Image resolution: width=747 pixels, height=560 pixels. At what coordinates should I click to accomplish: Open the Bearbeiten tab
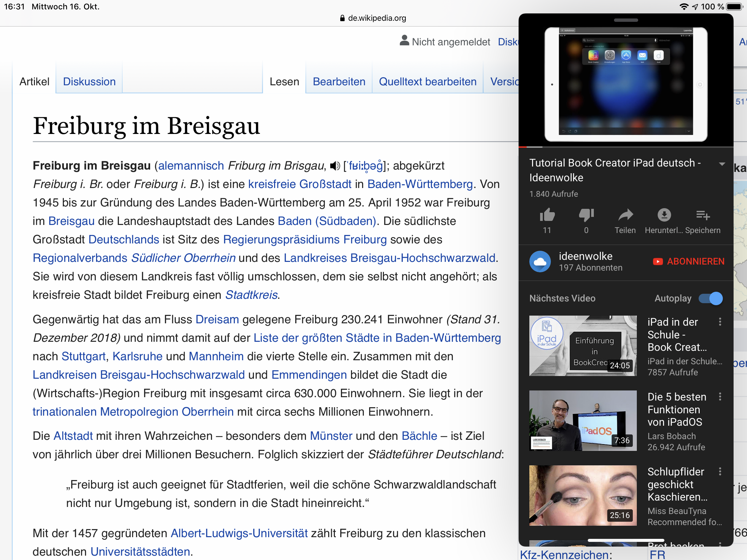(x=339, y=82)
